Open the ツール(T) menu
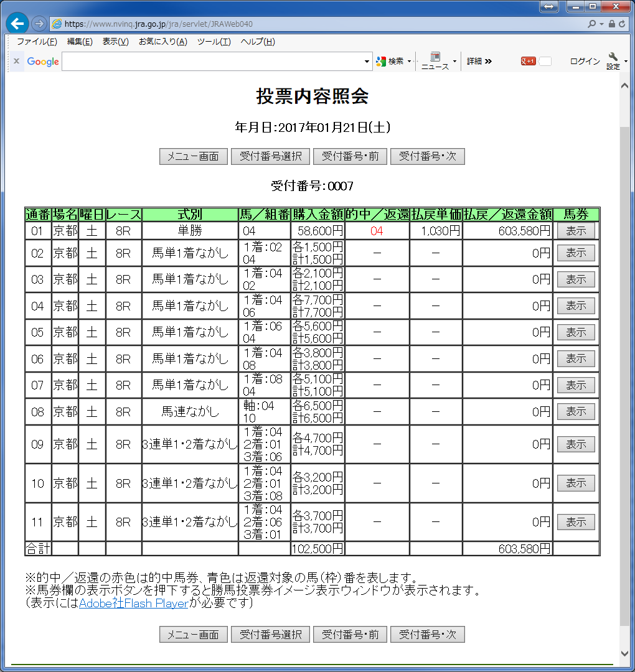Image resolution: width=635 pixels, height=672 pixels. click(214, 42)
